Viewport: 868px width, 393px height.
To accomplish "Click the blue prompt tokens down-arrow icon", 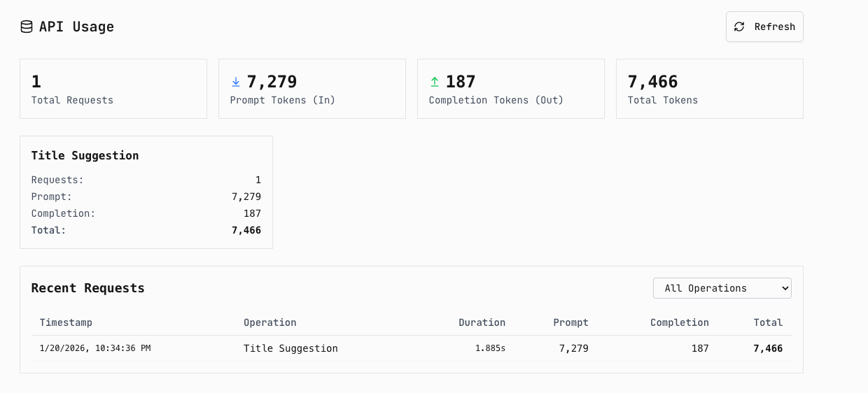I will point(236,83).
